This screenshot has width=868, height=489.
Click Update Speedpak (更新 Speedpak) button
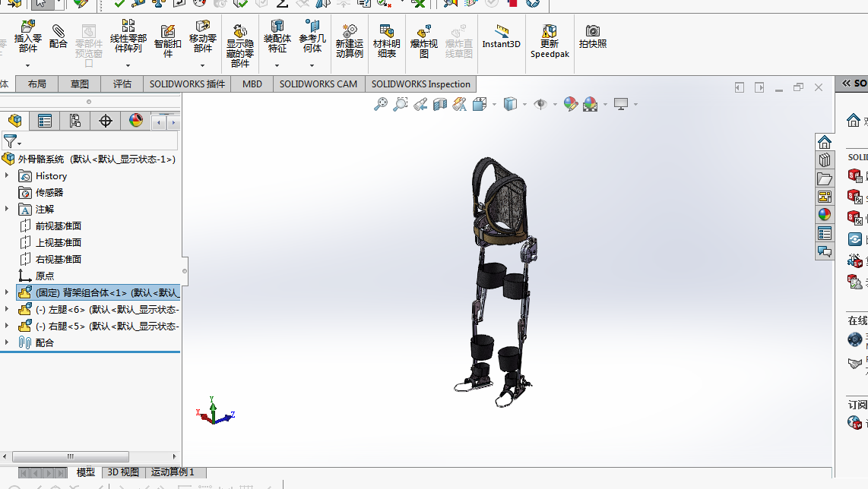550,42
